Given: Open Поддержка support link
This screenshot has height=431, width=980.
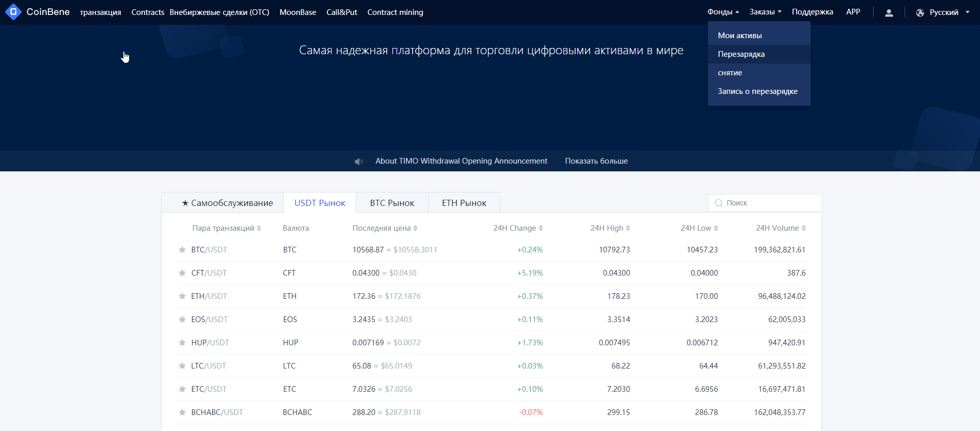Looking at the screenshot, I should 812,12.
